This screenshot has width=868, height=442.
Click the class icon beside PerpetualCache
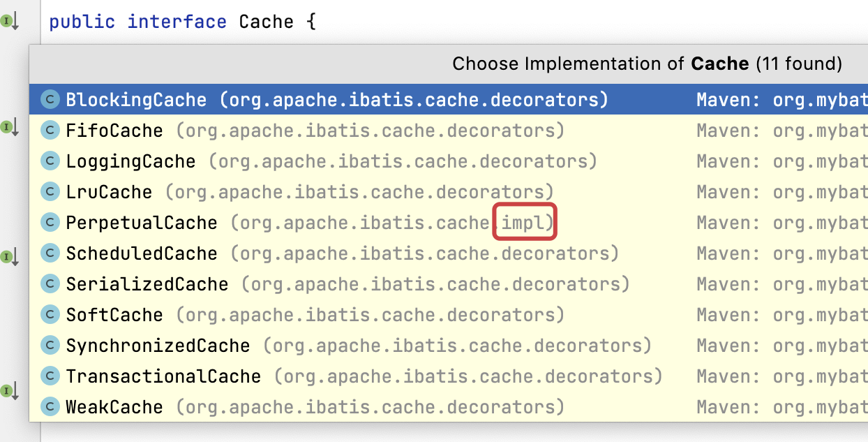50,223
